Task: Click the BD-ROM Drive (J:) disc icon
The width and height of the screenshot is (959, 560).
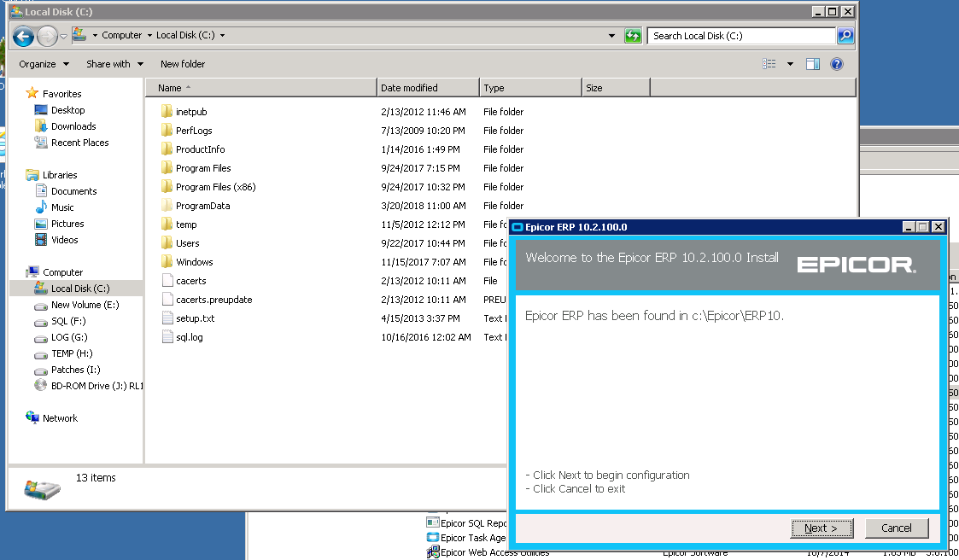Action: click(x=40, y=385)
